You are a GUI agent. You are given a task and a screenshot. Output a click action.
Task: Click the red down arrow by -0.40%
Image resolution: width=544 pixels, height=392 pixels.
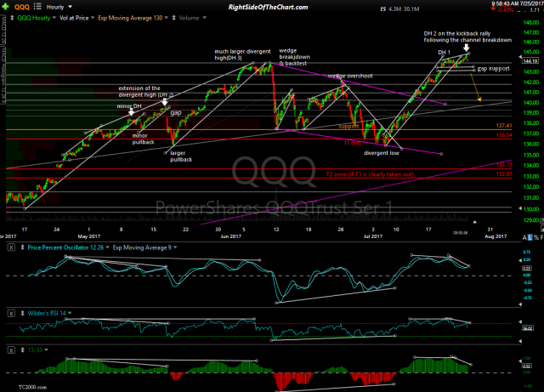tap(493, 9)
